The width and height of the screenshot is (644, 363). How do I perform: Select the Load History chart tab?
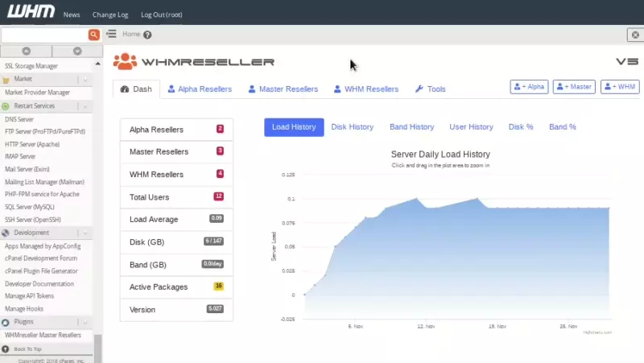pos(294,127)
